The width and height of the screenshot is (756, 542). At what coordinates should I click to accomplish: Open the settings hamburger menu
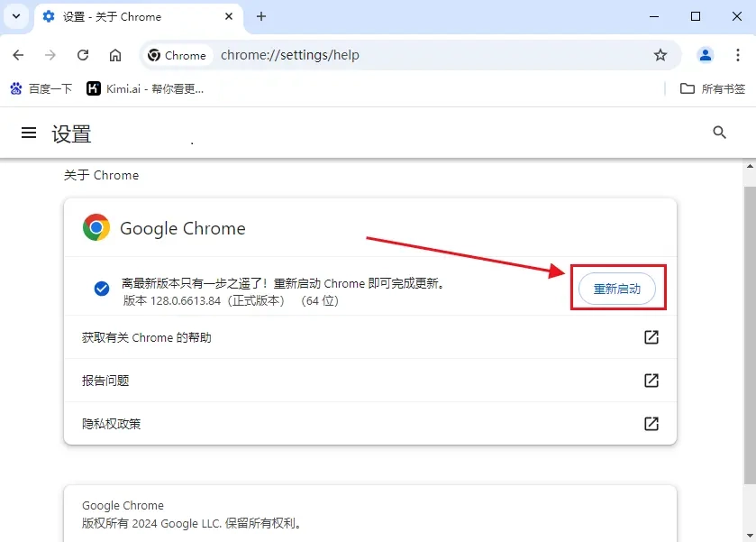pyautogui.click(x=29, y=133)
